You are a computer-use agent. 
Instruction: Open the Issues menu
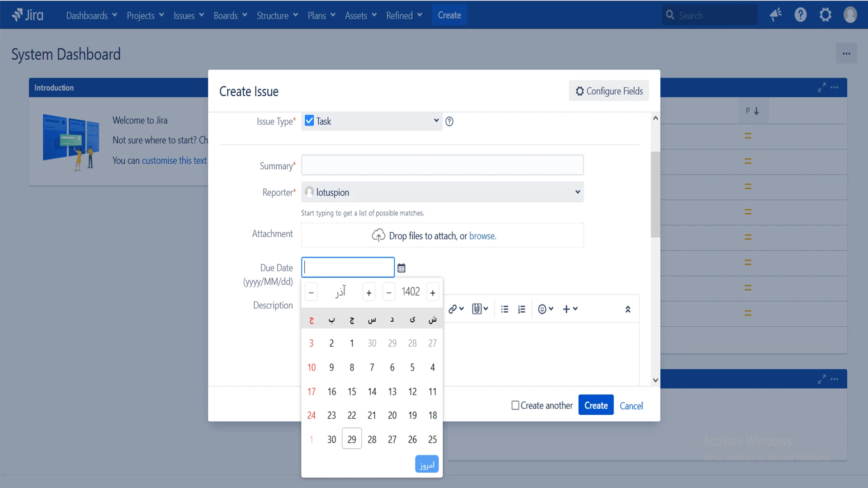tap(189, 15)
